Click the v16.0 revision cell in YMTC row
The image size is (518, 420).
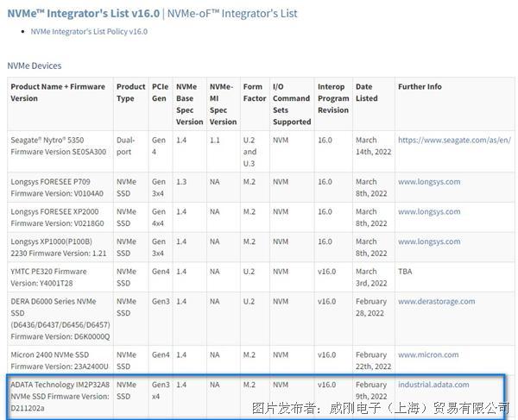pos(333,277)
